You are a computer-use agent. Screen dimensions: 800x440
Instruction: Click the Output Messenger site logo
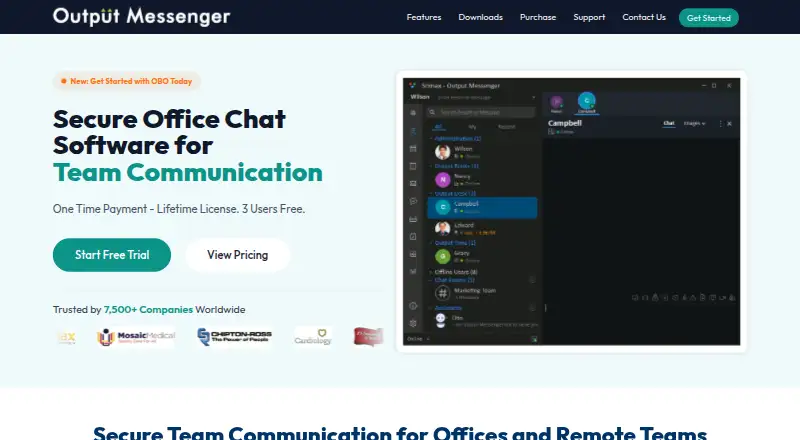(141, 16)
